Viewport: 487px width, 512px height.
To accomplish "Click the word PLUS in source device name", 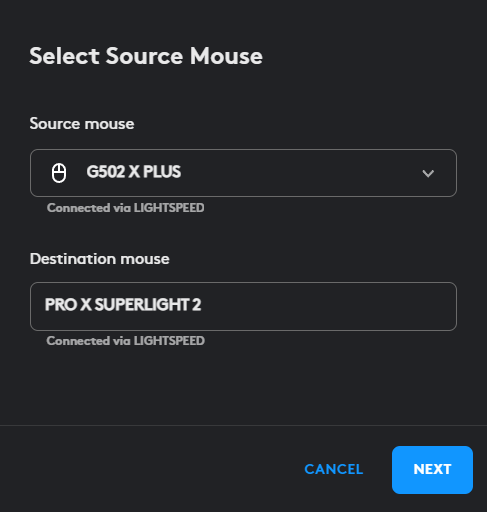I will click(162, 172).
